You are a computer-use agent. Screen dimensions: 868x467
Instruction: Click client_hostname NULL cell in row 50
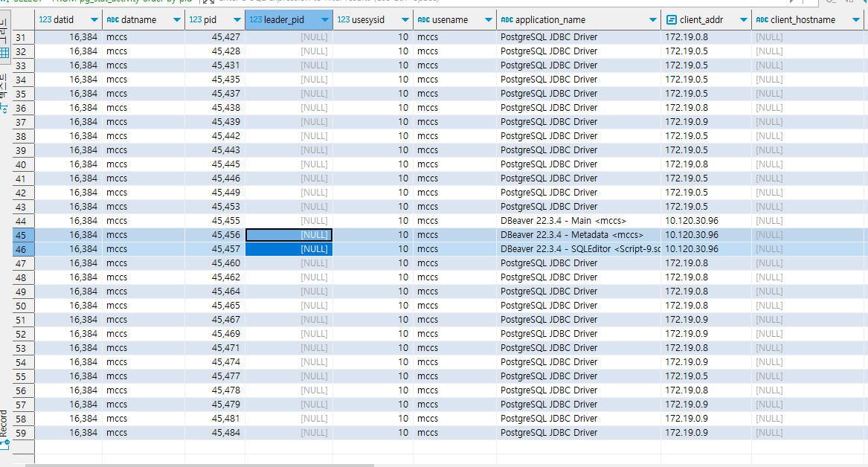809,306
